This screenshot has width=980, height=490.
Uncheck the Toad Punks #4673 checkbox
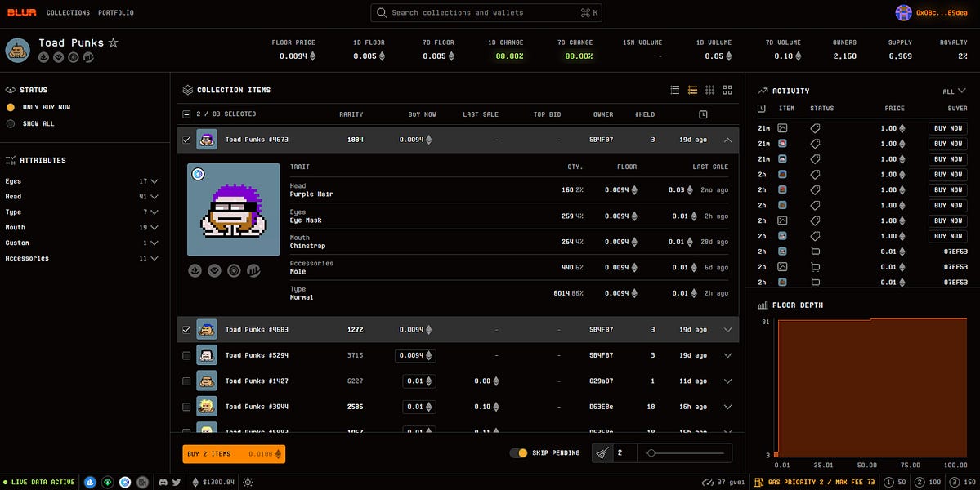186,140
